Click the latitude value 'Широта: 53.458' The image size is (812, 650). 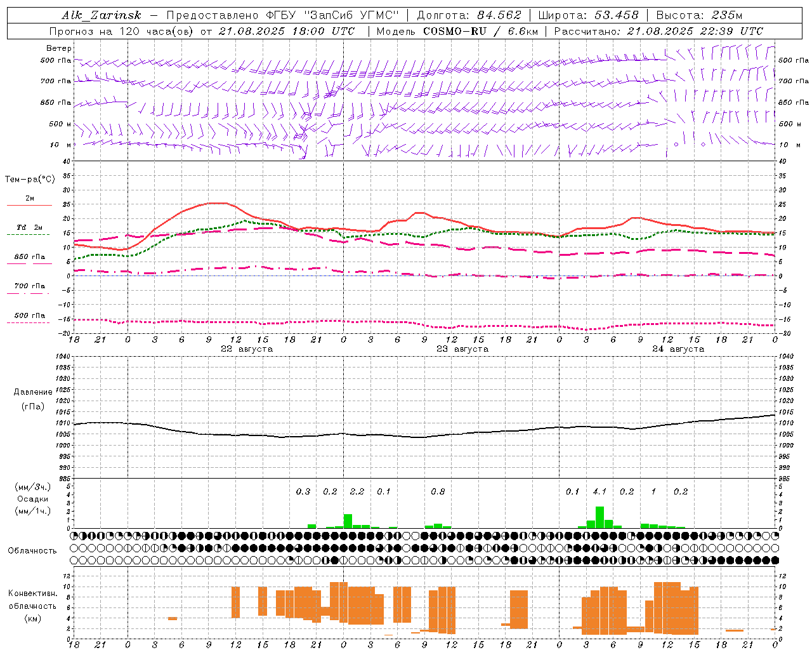coord(588,15)
